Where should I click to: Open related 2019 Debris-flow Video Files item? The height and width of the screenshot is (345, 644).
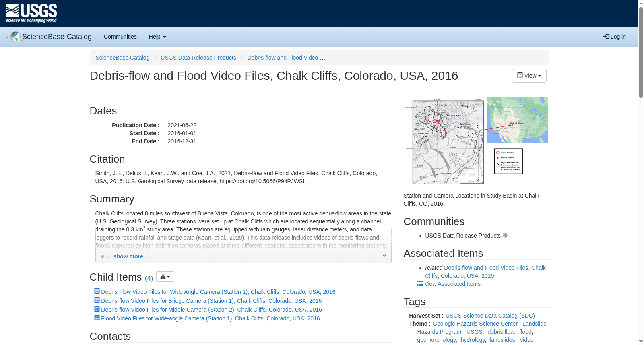pos(485,272)
